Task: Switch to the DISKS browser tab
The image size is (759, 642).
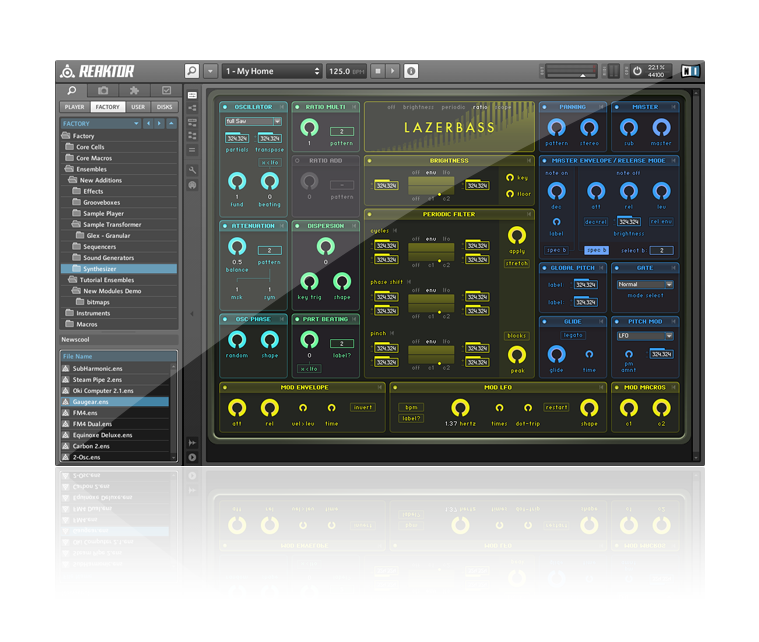Action: [164, 106]
